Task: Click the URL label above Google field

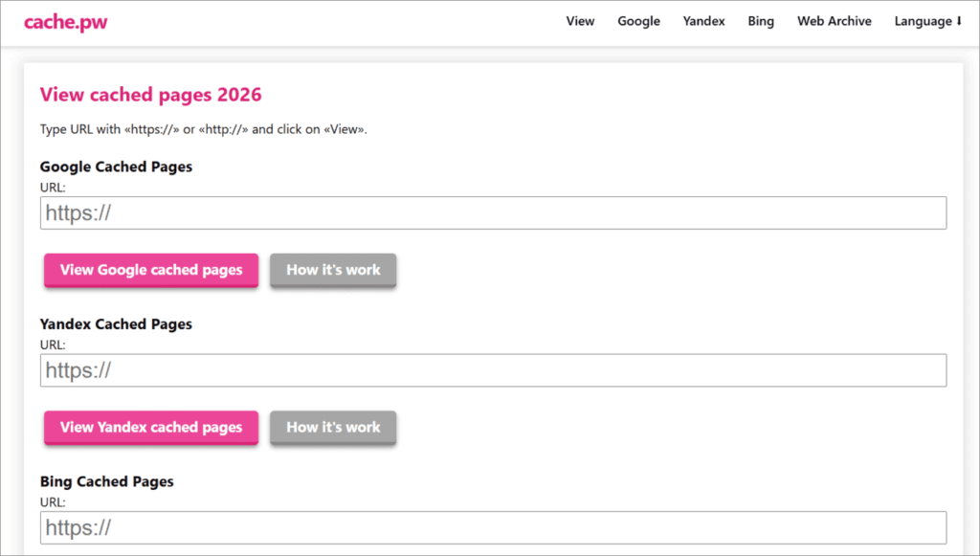Action: [53, 188]
